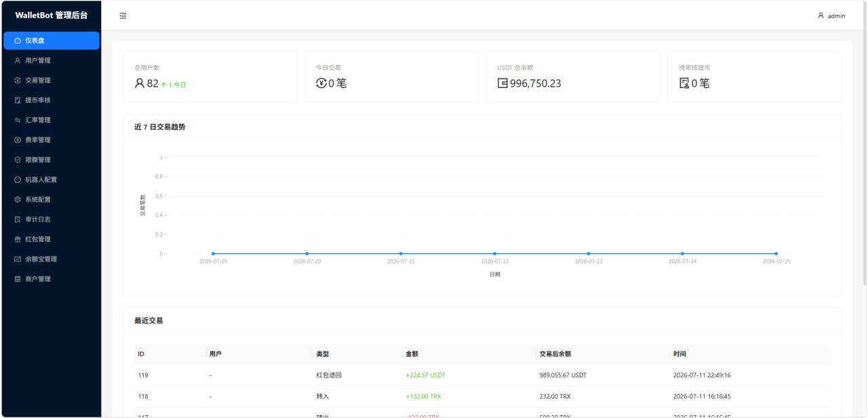Click the 审计日志 icon in sidebar
The width and height of the screenshot is (868, 418).
[18, 220]
